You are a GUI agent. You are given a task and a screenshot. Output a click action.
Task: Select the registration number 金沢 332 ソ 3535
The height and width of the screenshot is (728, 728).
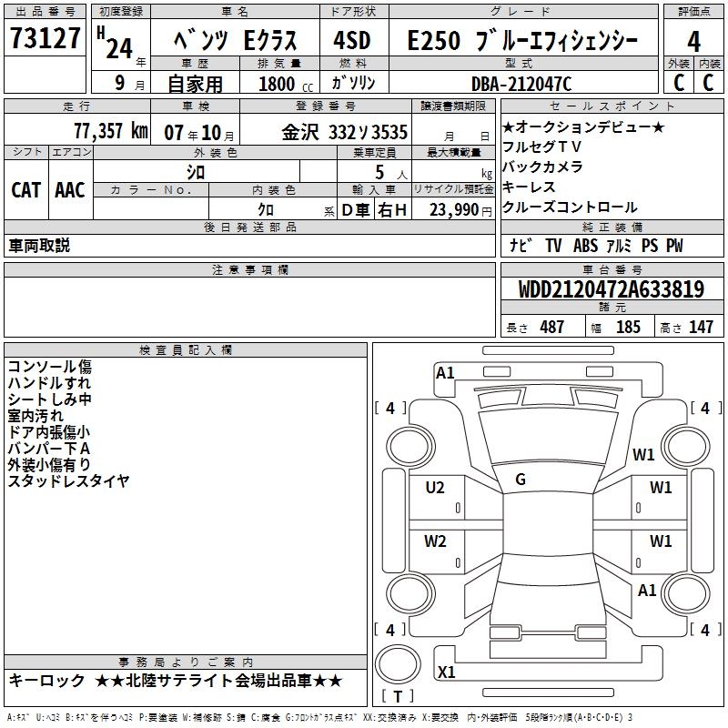(x=345, y=132)
